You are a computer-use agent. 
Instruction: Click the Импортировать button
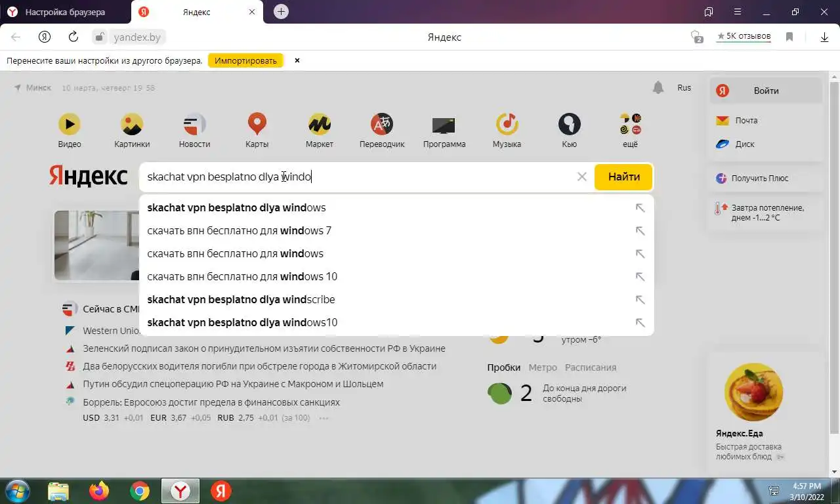point(246,60)
